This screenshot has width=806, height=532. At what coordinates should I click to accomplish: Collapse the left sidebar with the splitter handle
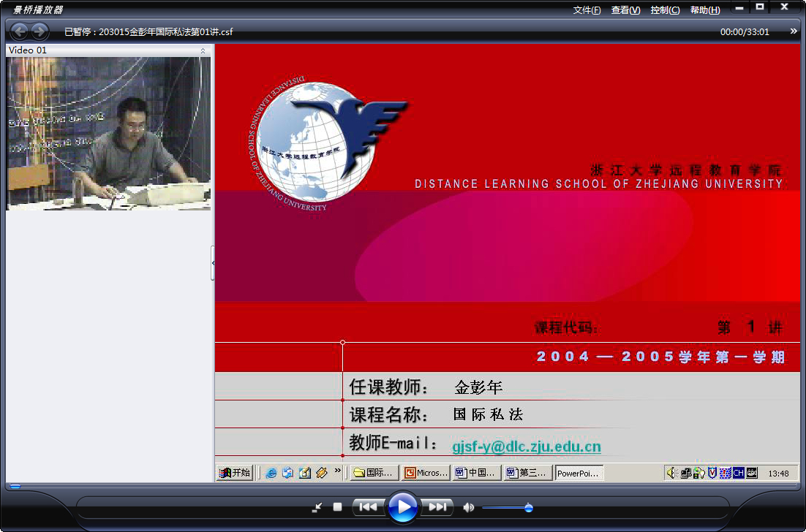213,263
